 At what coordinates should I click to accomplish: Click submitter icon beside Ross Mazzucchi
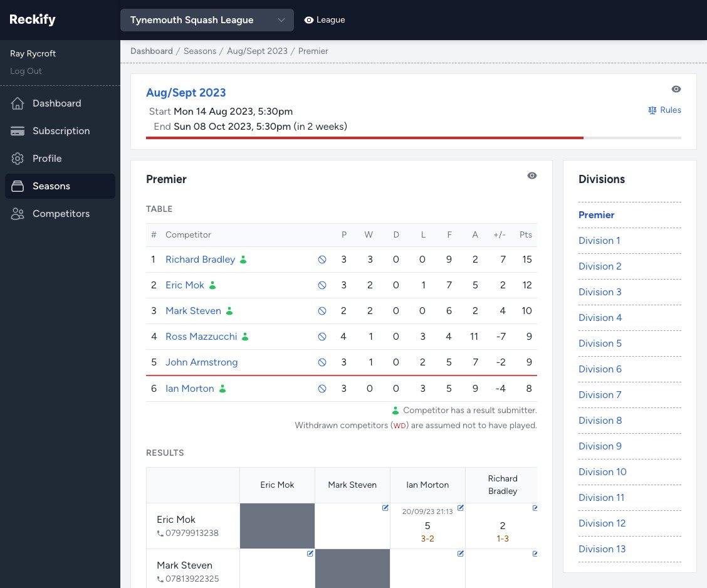(x=245, y=337)
